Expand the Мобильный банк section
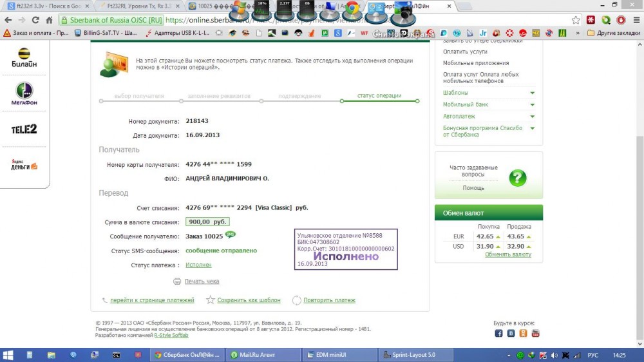This screenshot has height=362, width=644. (533, 105)
